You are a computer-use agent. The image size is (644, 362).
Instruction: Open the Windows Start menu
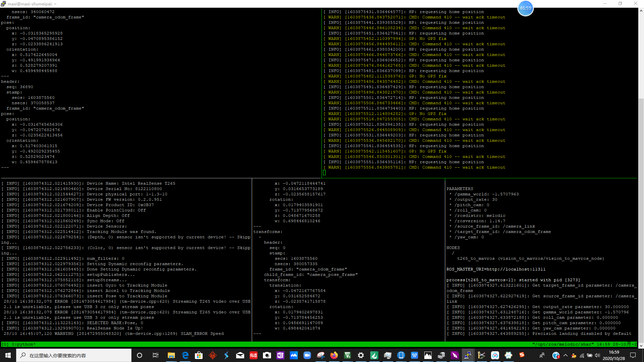[8, 355]
